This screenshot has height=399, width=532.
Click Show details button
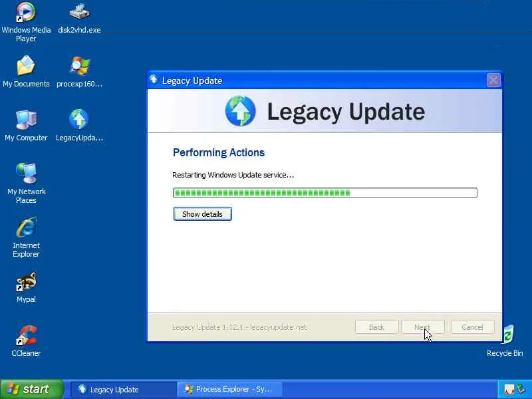(x=203, y=213)
